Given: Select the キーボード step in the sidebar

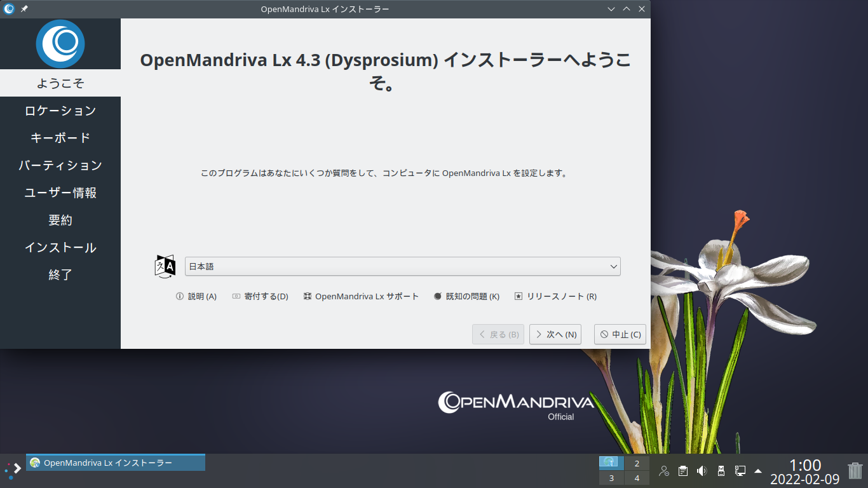Looking at the screenshot, I should (60, 138).
